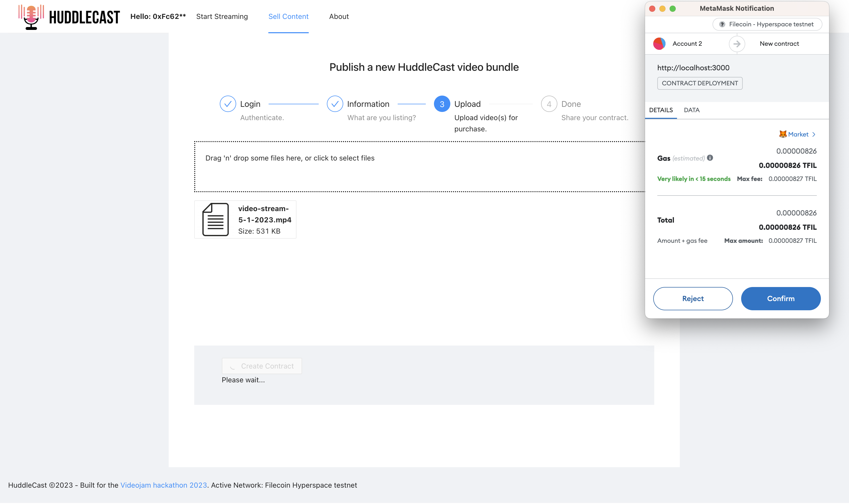This screenshot has height=504, width=849.
Task: Click the video-stream mp4 document icon
Action: click(x=215, y=220)
